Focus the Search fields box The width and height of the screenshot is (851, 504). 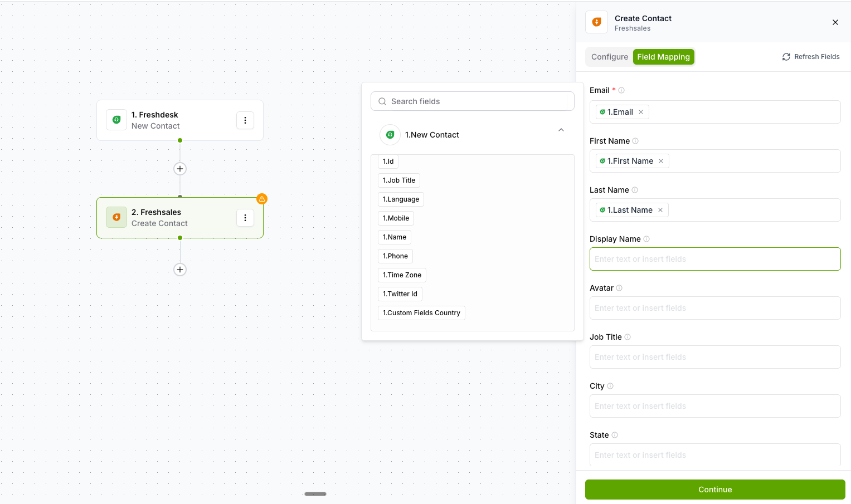pos(473,101)
